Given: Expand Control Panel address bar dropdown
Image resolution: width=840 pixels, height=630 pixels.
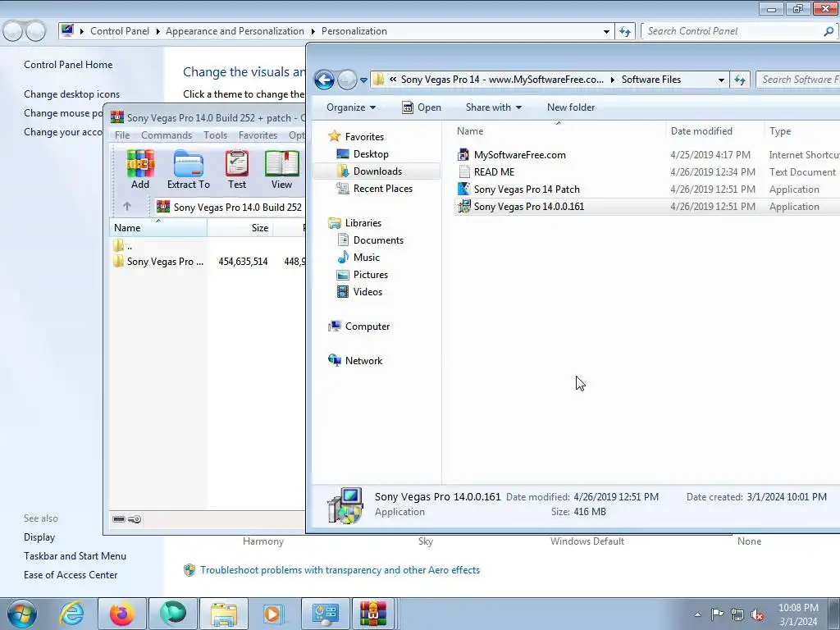Looking at the screenshot, I should (x=606, y=31).
